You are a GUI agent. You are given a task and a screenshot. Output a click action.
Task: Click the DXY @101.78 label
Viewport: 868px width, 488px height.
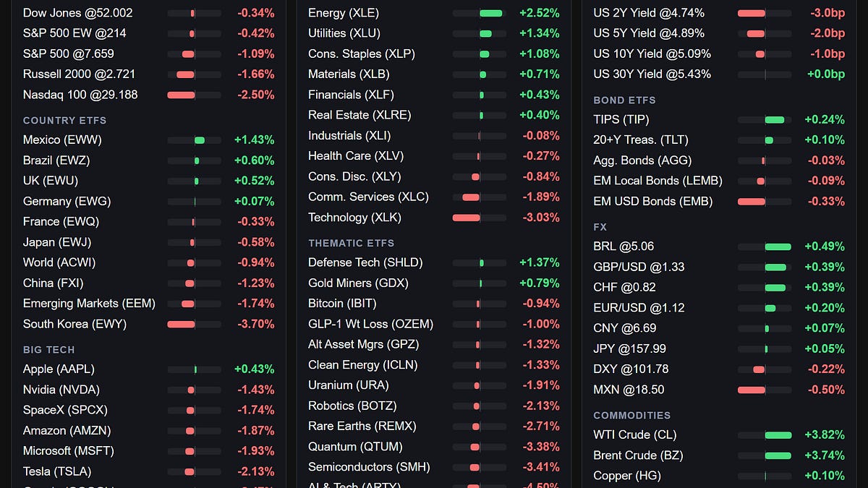tap(631, 369)
